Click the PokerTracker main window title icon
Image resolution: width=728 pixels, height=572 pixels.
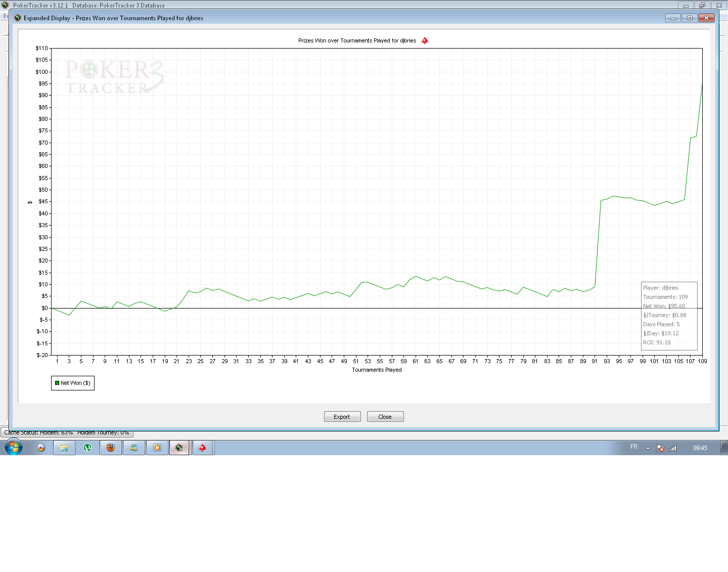pos(6,5)
